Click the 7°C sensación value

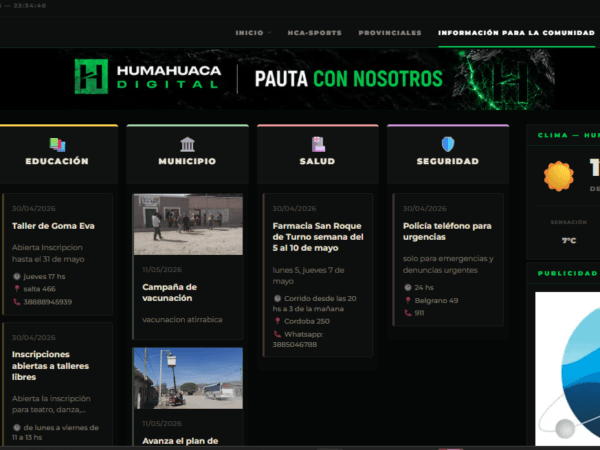click(x=569, y=241)
